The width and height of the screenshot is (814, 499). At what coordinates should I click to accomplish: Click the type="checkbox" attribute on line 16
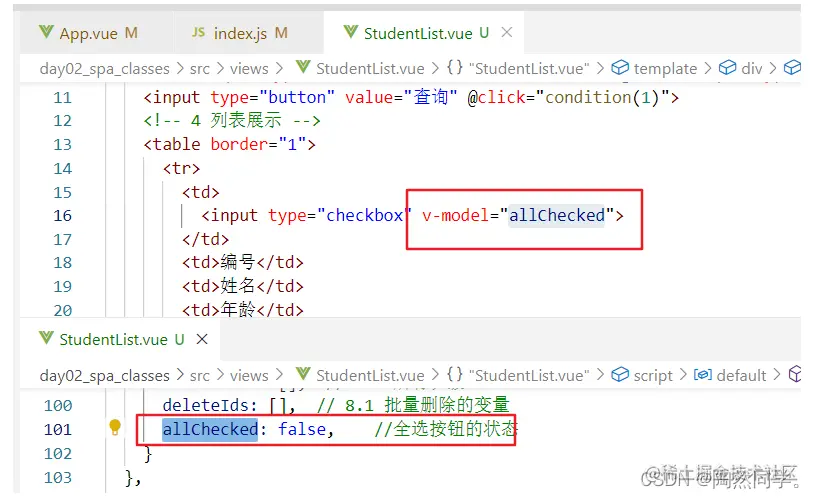tap(340, 215)
